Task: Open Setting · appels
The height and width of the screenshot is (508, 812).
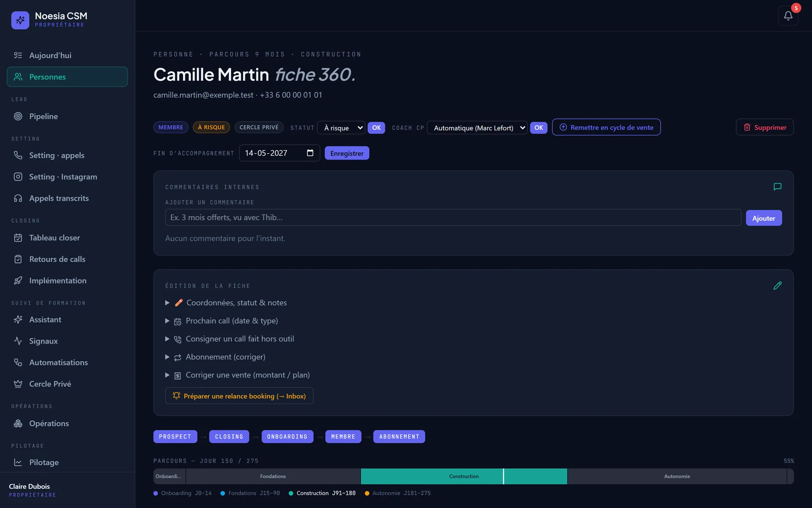Action: [67, 155]
